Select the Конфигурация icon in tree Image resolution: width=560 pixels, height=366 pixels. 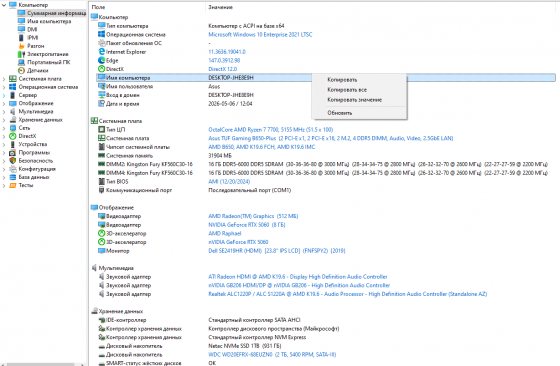point(12,169)
